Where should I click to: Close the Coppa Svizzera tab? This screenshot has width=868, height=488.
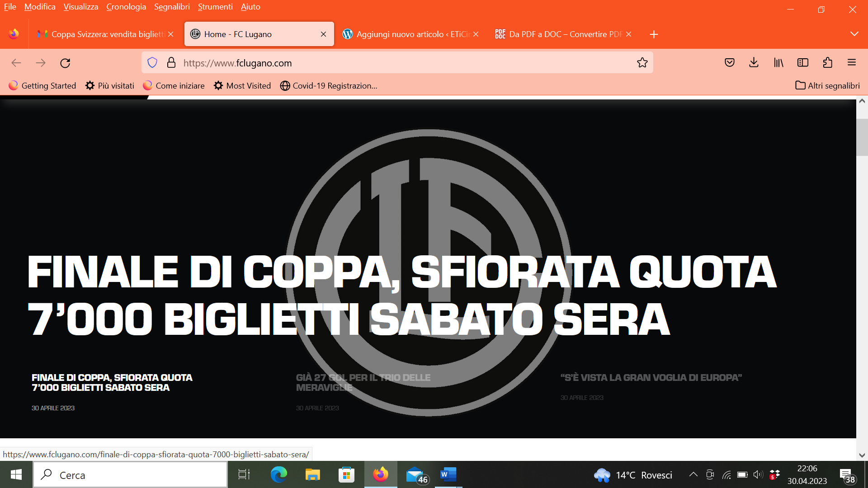[x=171, y=34]
